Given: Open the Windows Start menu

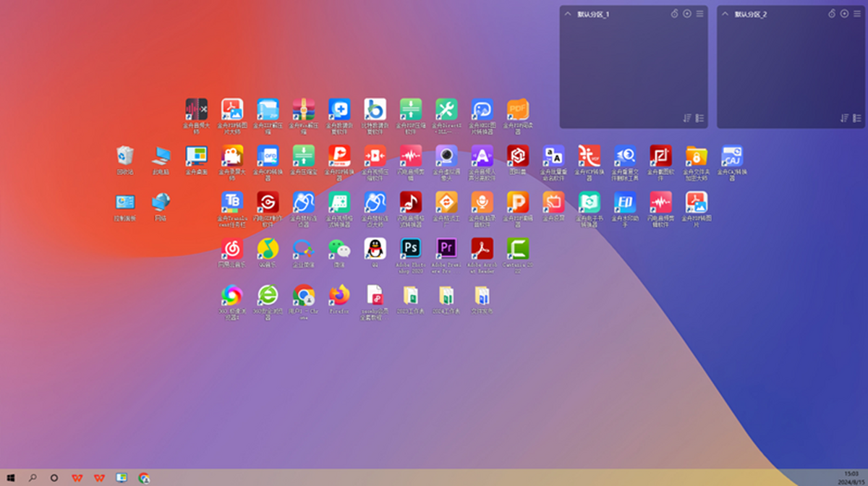Looking at the screenshot, I should point(12,477).
